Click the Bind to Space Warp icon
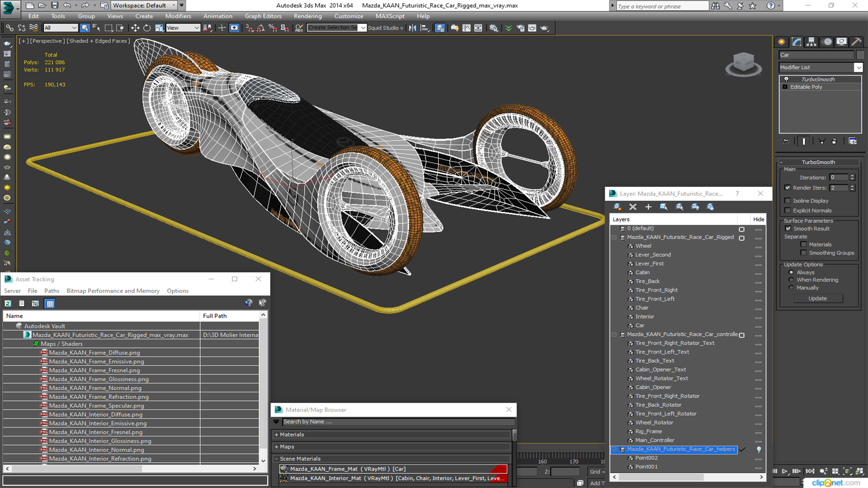The height and width of the screenshot is (488, 868). coord(33,28)
